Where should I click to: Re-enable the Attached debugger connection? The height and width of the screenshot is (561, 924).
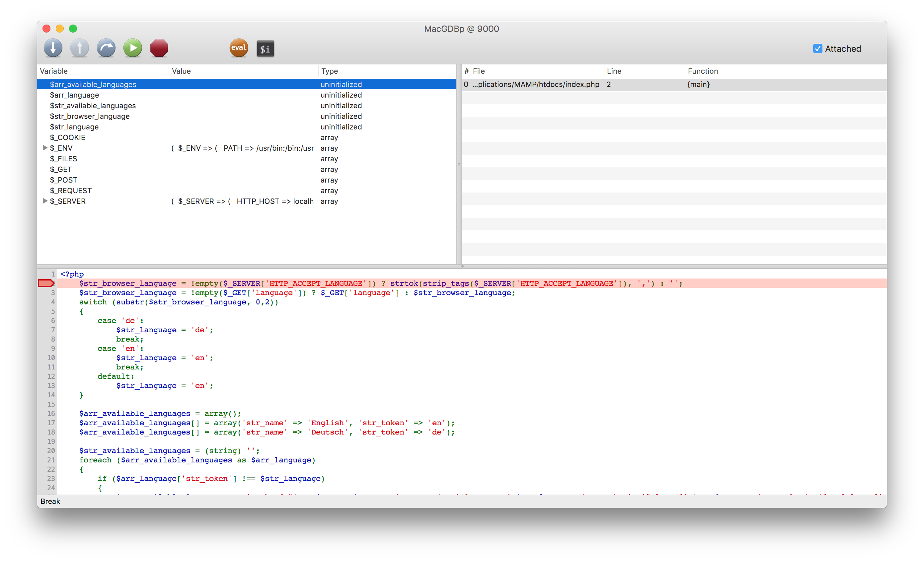click(x=817, y=48)
